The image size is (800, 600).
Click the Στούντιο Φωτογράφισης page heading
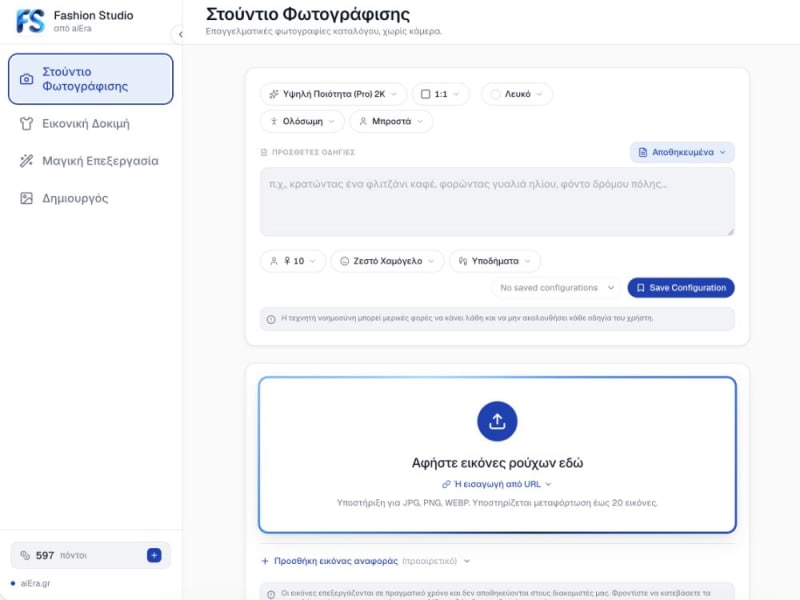(x=308, y=14)
